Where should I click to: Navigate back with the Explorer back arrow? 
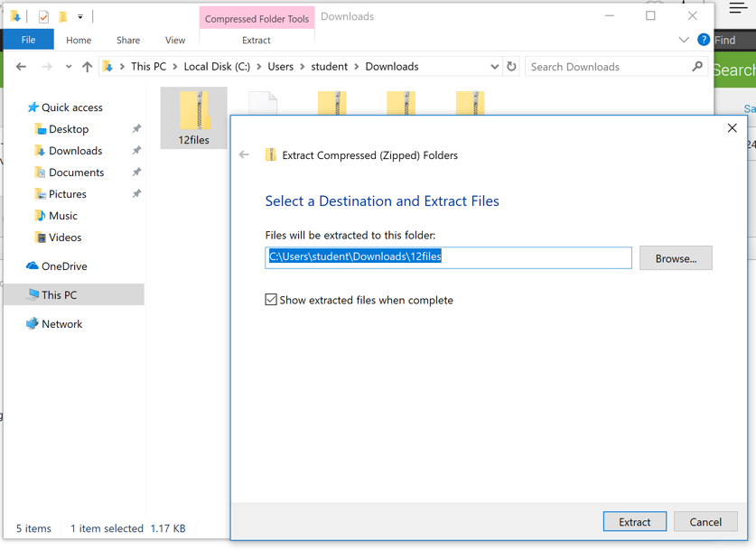pyautogui.click(x=21, y=67)
